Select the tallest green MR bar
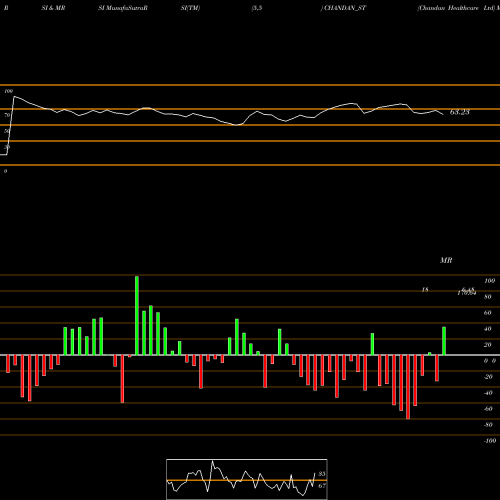 137,315
